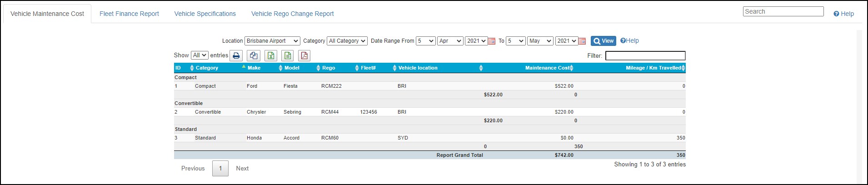The height and width of the screenshot is (185, 868).
Task: Open the Vehicle Specifications tab
Action: coord(205,14)
